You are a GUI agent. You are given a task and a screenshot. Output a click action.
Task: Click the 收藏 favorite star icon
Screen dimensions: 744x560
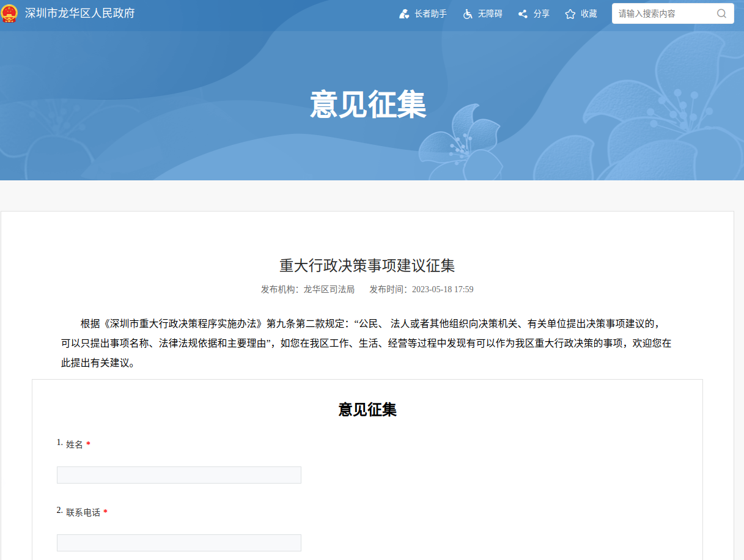tap(569, 13)
